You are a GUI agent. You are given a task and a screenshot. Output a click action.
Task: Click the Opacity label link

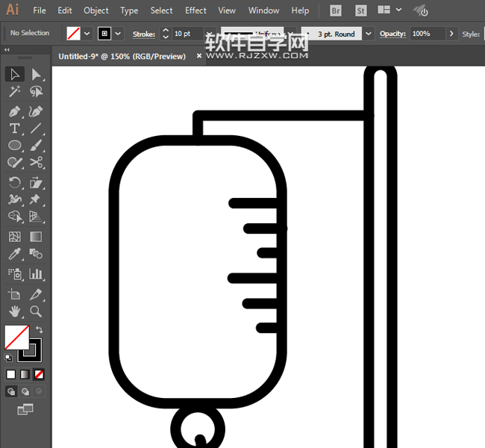tap(392, 34)
